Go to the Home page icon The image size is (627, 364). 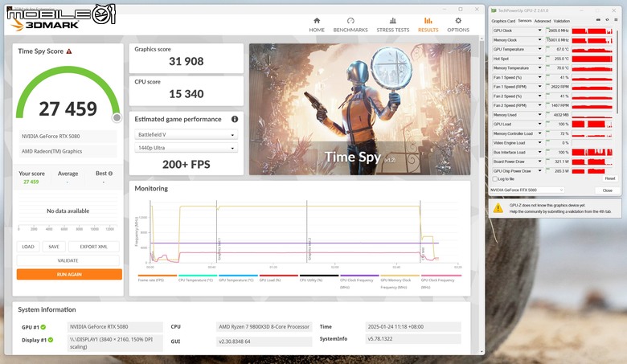pos(317,21)
